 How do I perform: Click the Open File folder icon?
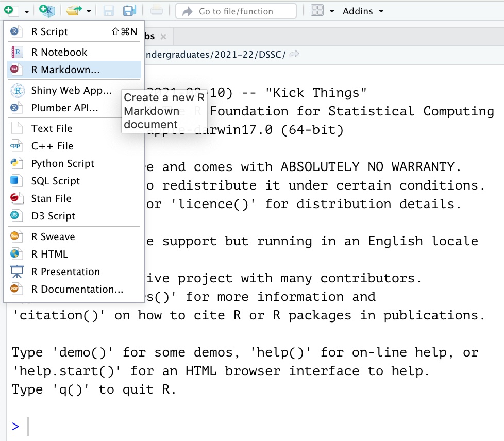click(x=74, y=11)
